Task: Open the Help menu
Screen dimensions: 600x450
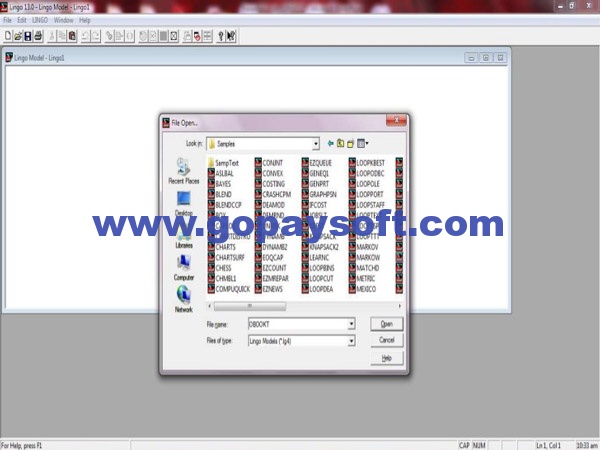Action: pos(85,20)
